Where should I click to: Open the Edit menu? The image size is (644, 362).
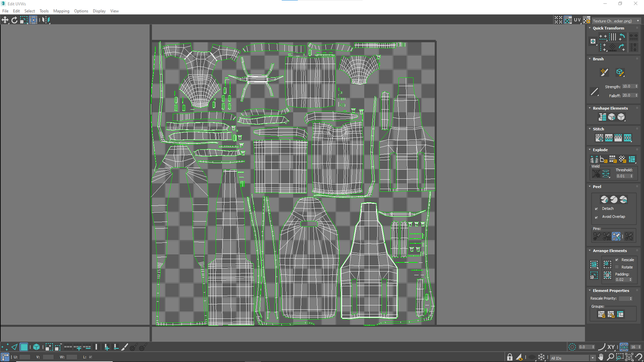tap(16, 11)
